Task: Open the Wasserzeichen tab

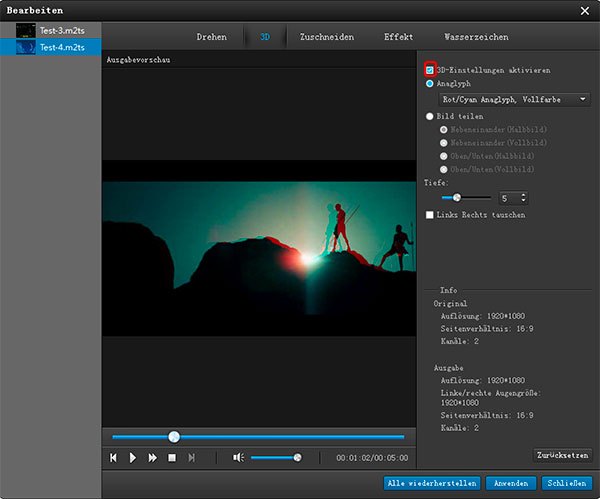Action: [476, 37]
